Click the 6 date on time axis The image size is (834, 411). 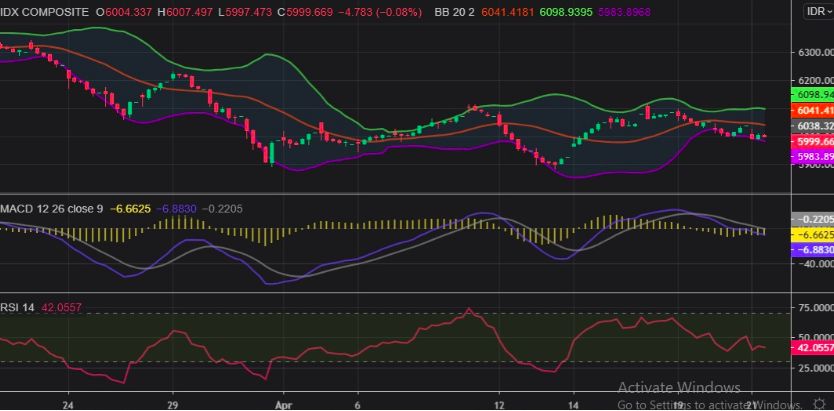[x=357, y=404]
